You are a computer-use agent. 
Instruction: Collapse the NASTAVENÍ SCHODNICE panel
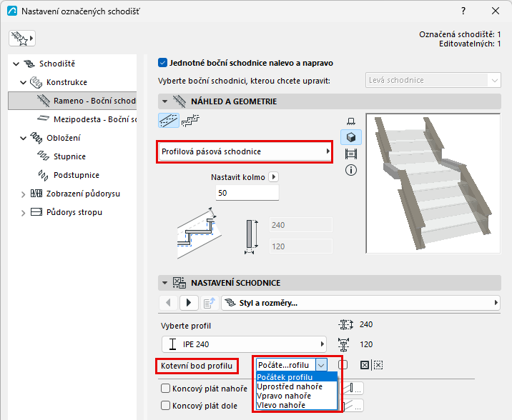coord(165,283)
